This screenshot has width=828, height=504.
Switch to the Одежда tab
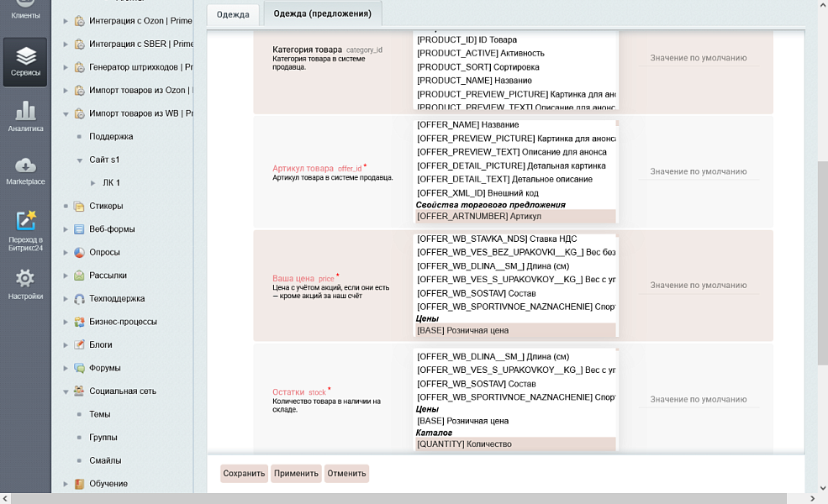pyautogui.click(x=233, y=14)
